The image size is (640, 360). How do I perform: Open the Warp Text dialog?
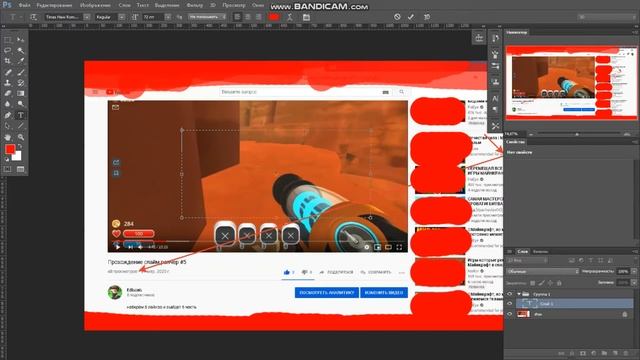(x=289, y=17)
